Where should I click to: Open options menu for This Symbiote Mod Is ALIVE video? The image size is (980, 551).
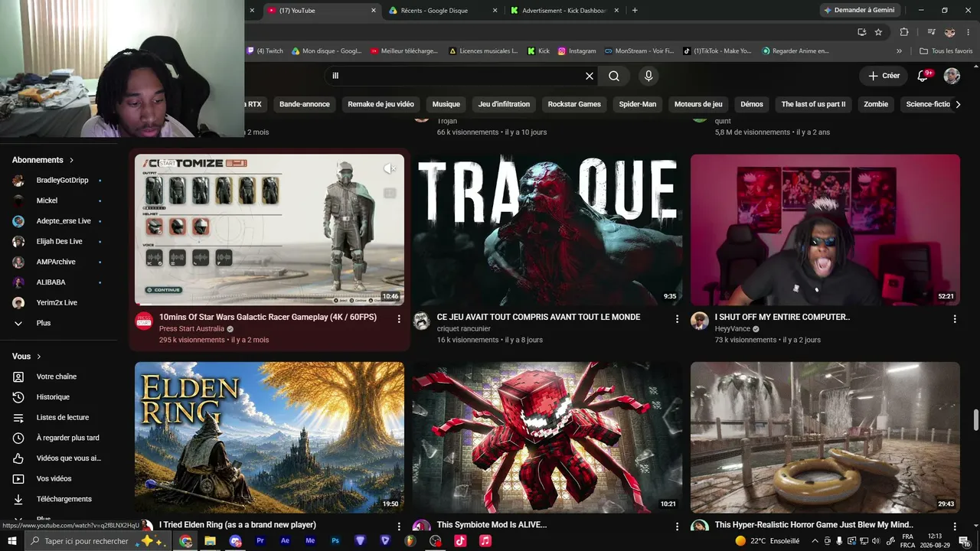pos(677,527)
